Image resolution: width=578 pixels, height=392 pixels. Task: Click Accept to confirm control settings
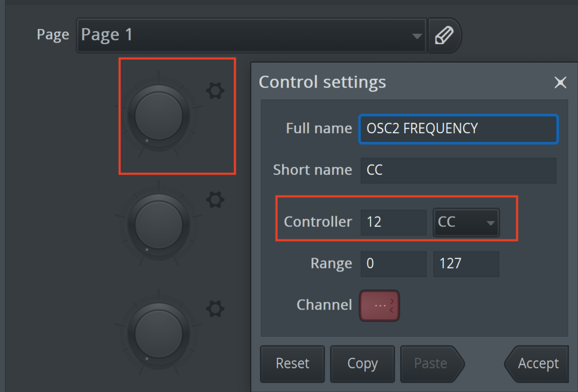click(538, 364)
